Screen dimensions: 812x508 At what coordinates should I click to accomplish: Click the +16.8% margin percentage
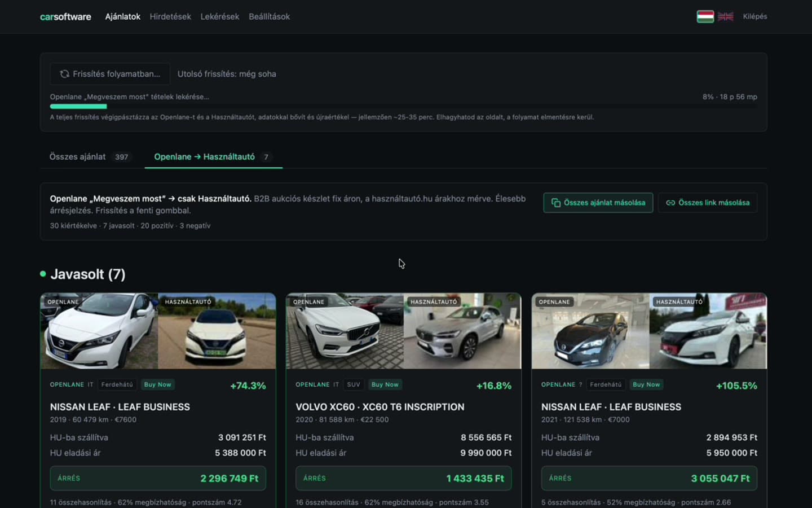[x=494, y=386]
